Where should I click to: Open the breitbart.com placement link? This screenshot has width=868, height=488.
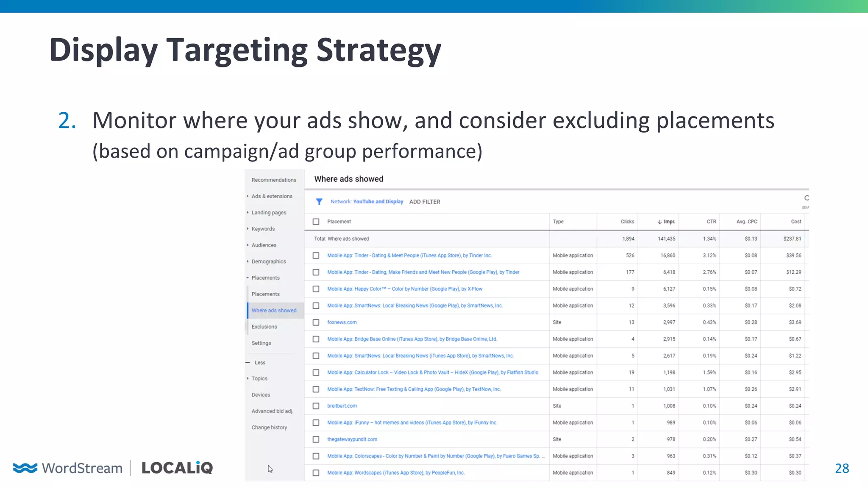click(x=342, y=406)
